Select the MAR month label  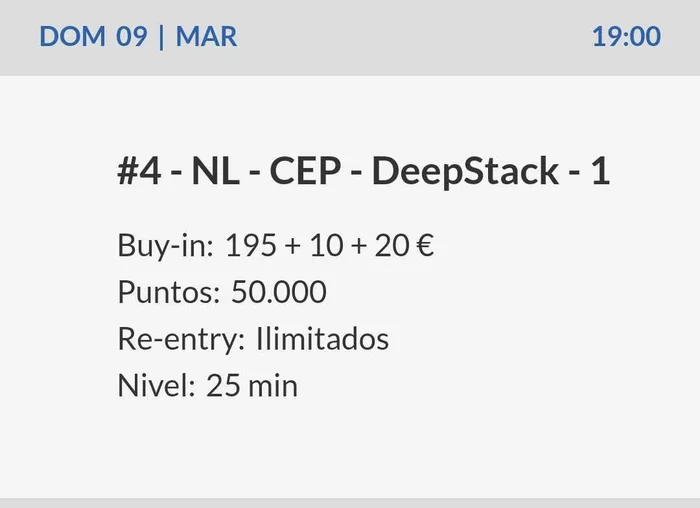206,37
